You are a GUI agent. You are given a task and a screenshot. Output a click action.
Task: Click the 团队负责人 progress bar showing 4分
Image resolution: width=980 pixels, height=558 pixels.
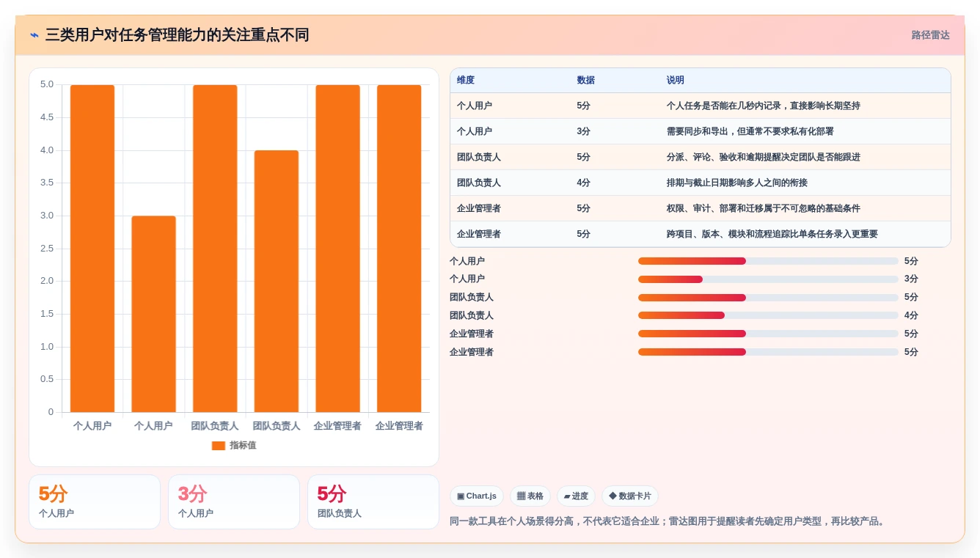[x=768, y=315]
